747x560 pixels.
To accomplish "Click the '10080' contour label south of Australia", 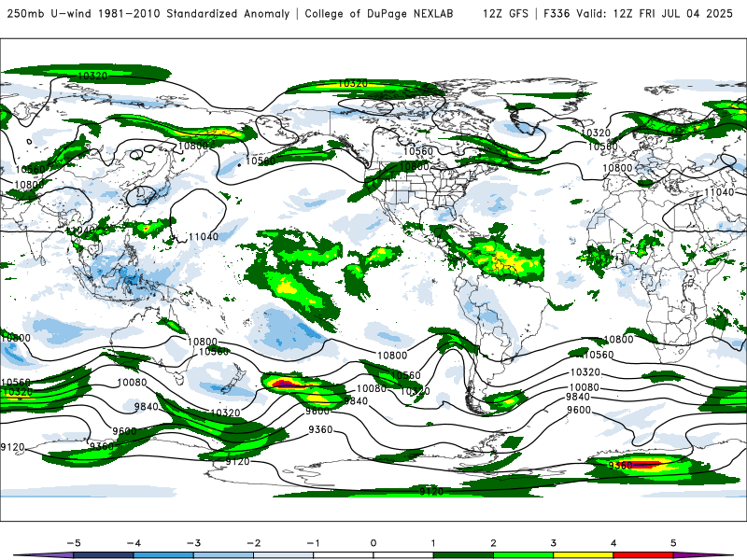I will (x=132, y=383).
